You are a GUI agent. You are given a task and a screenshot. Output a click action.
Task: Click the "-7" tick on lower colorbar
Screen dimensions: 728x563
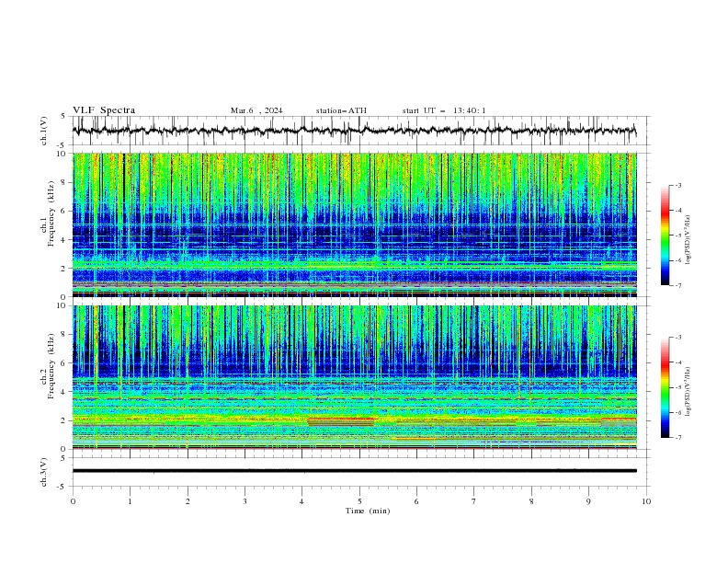point(677,437)
